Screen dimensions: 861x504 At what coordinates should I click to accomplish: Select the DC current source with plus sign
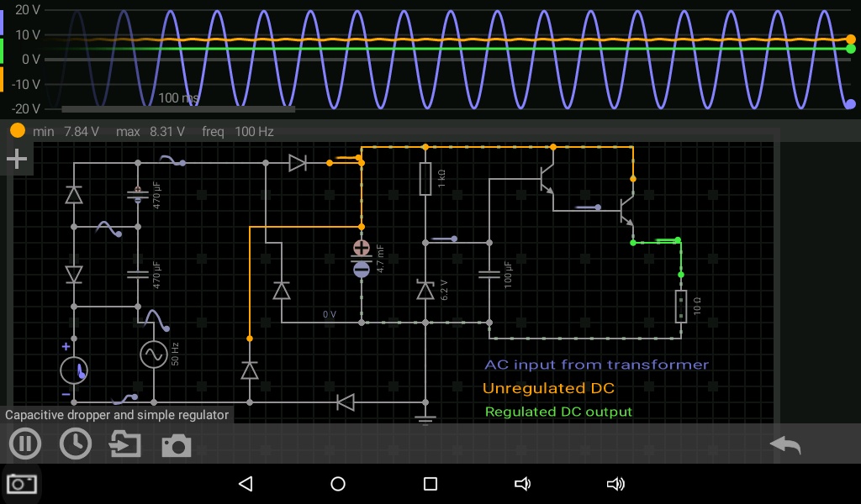74,370
